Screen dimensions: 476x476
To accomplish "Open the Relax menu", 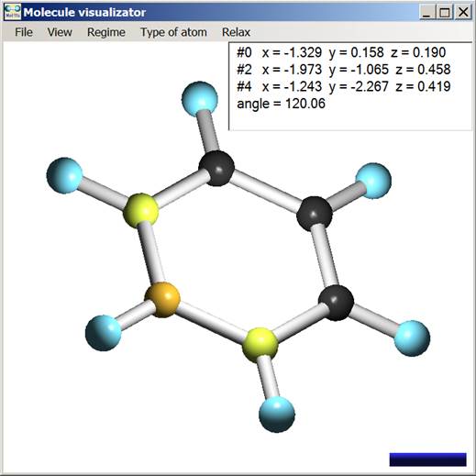I will point(236,32).
